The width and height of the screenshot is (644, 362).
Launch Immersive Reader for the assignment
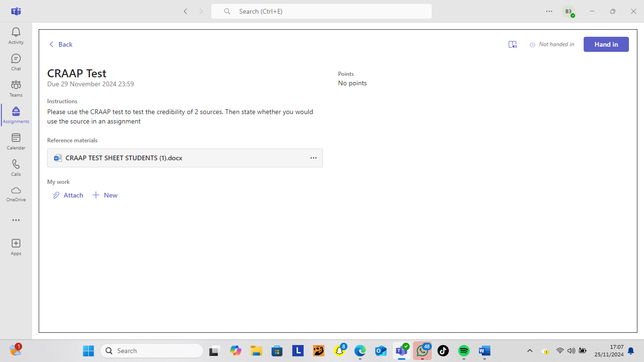[x=512, y=44]
